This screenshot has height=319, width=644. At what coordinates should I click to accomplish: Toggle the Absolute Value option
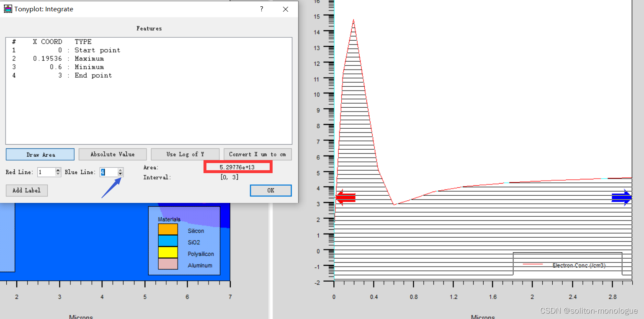click(x=112, y=154)
